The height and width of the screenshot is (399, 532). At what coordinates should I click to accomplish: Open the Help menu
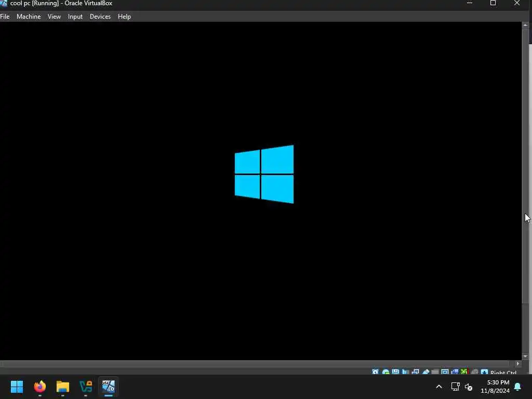point(124,16)
